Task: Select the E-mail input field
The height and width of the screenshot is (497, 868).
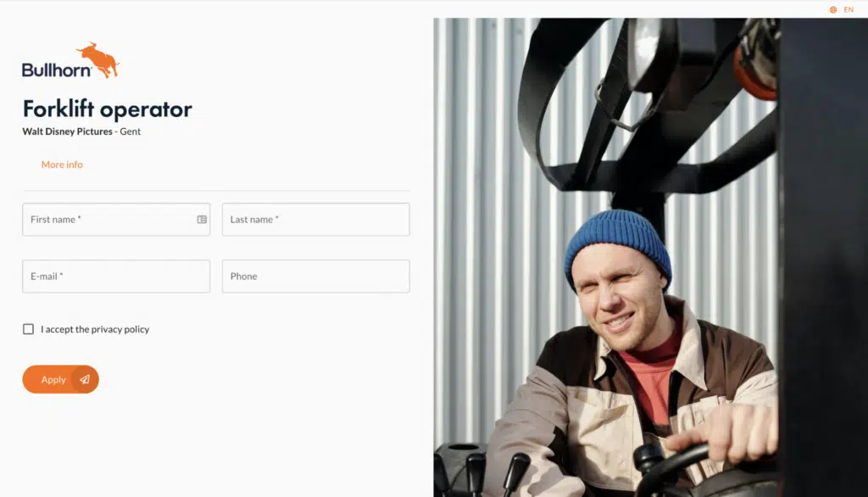Action: pos(116,276)
